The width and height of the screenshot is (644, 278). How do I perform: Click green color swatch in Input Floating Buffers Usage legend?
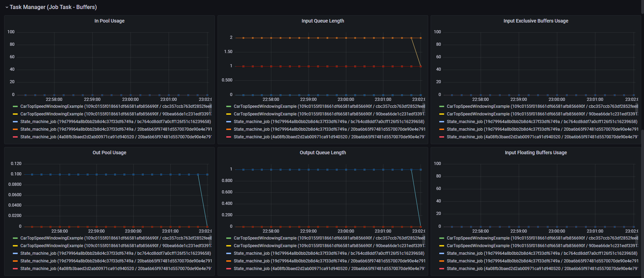click(442, 238)
